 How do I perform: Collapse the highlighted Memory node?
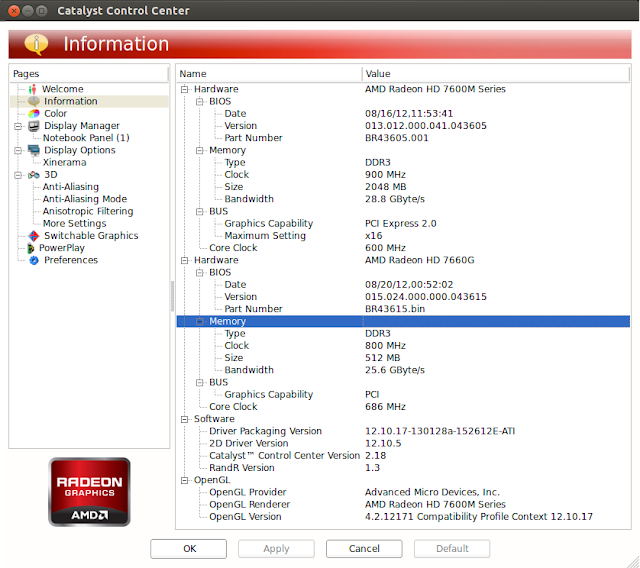(200, 322)
